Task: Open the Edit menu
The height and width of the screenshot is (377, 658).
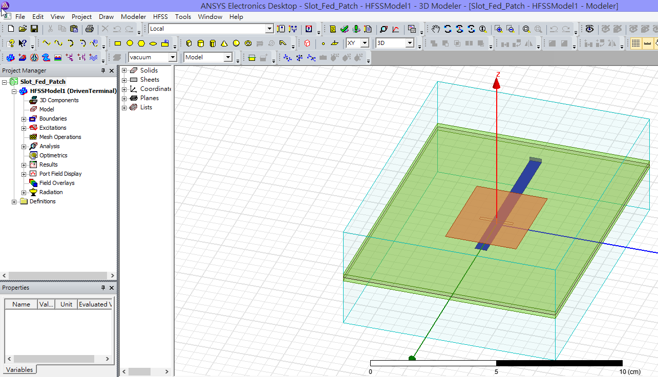Action: click(x=38, y=17)
